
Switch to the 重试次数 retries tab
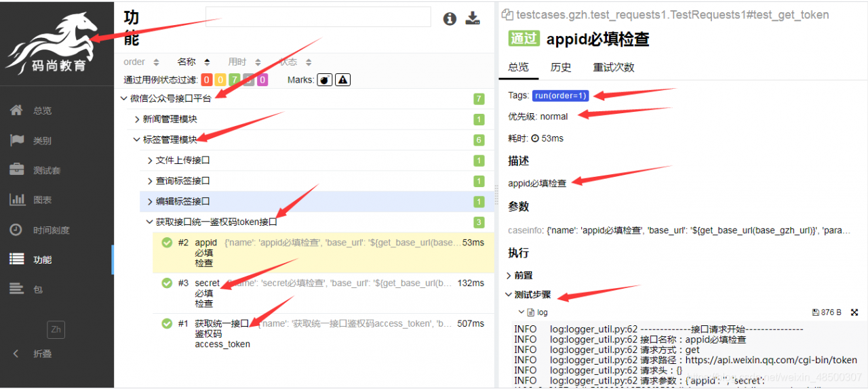point(614,67)
